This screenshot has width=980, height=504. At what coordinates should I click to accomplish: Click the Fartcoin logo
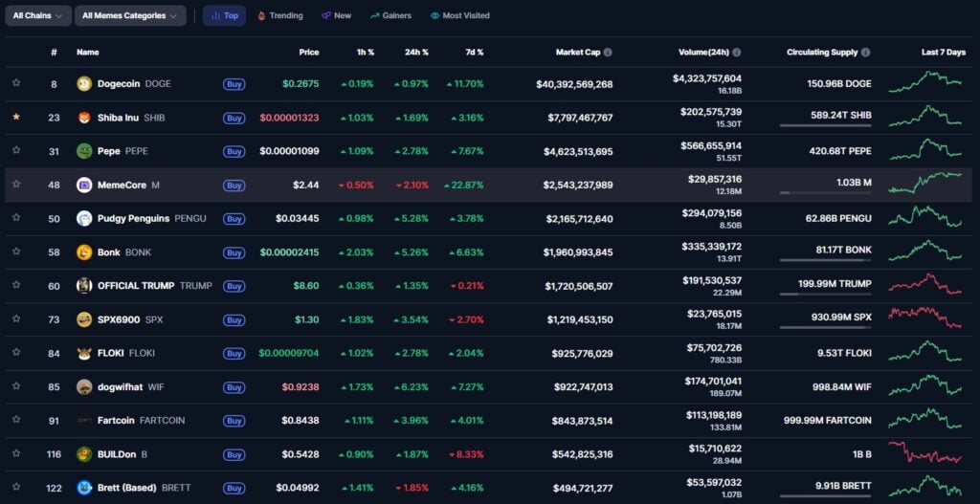tap(84, 421)
